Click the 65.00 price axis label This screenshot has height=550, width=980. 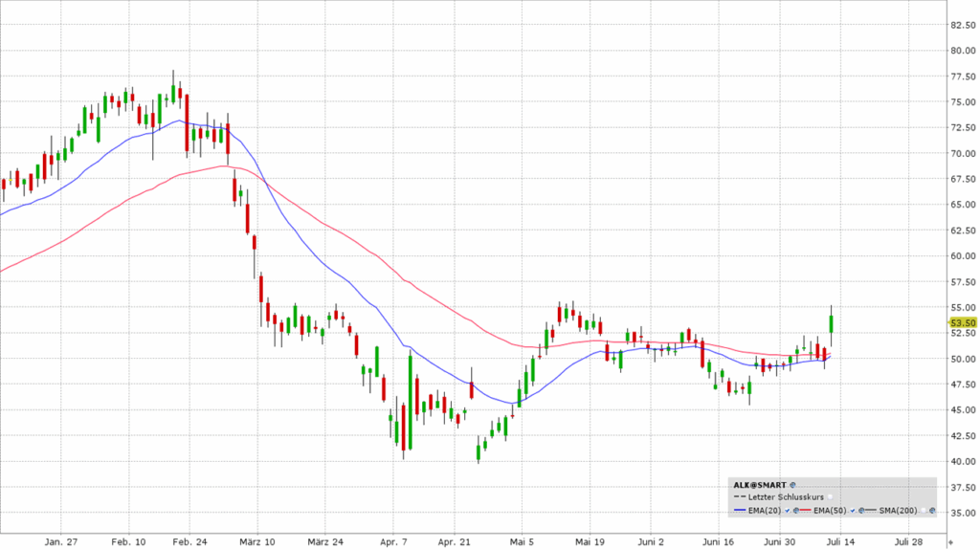963,205
